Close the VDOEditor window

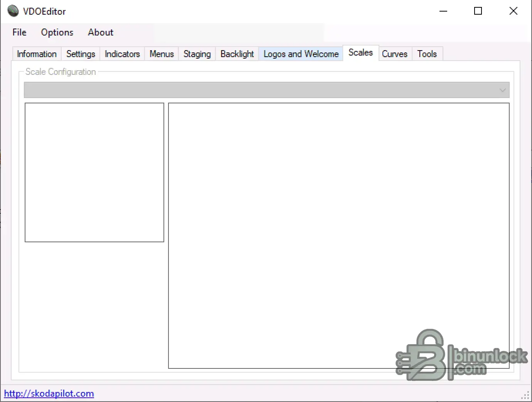[513, 11]
